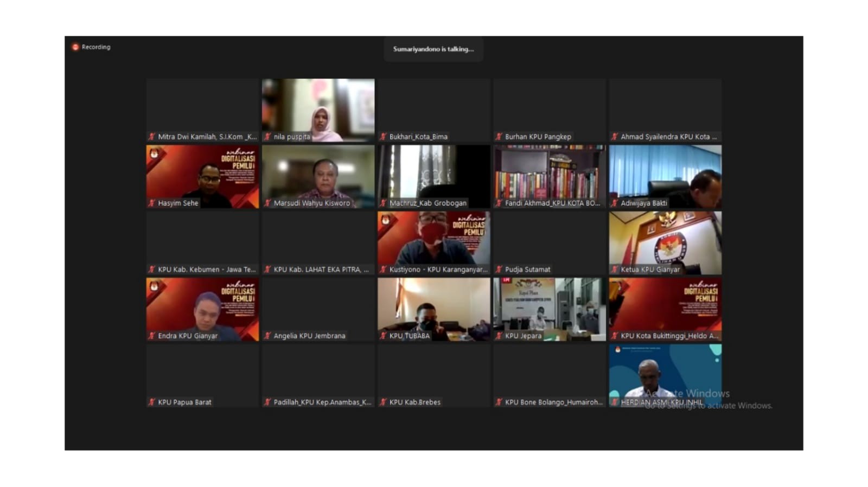Select Kustiyono KPU Karanganyar video tile
868x487 pixels.
point(434,240)
